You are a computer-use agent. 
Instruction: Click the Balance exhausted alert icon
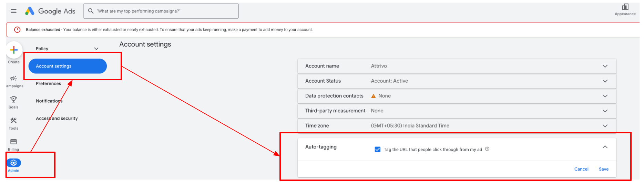point(17,30)
